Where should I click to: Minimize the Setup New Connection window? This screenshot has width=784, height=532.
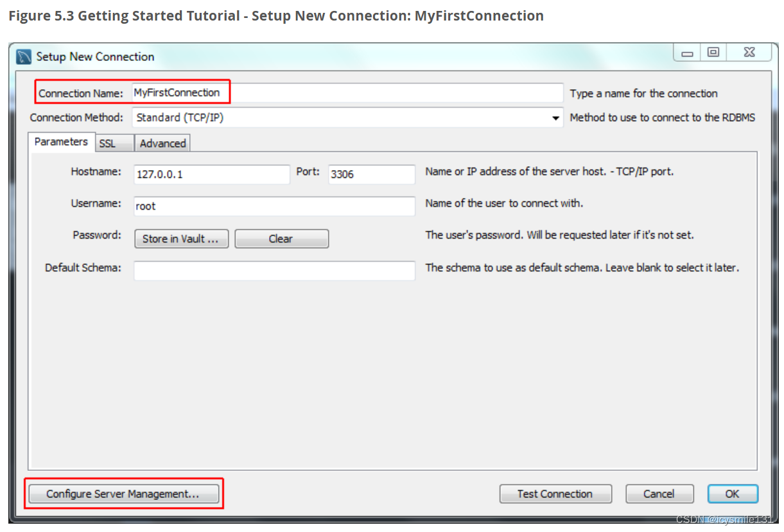[x=688, y=53]
